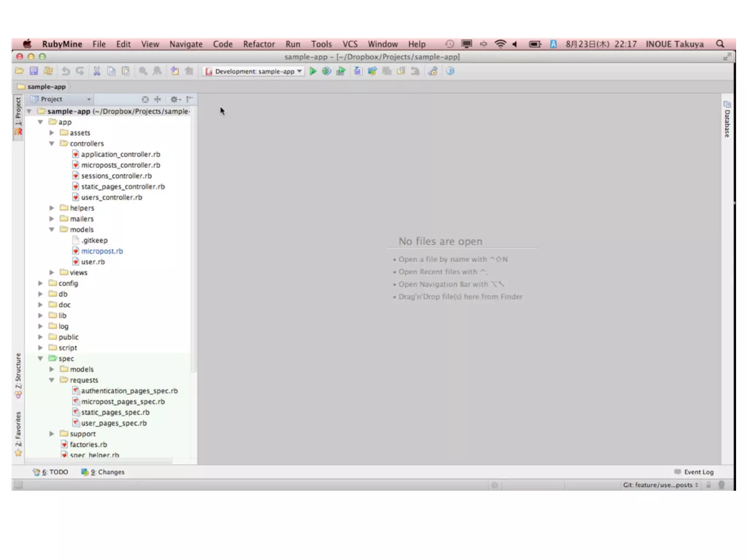Click the Debug bug icon
The height and width of the screenshot is (560, 747).
pyautogui.click(x=326, y=71)
